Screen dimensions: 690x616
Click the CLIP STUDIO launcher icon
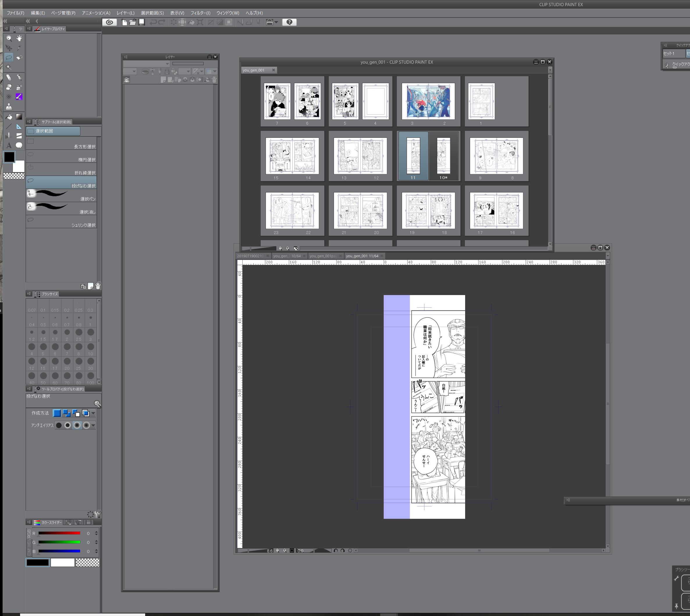pos(110,22)
